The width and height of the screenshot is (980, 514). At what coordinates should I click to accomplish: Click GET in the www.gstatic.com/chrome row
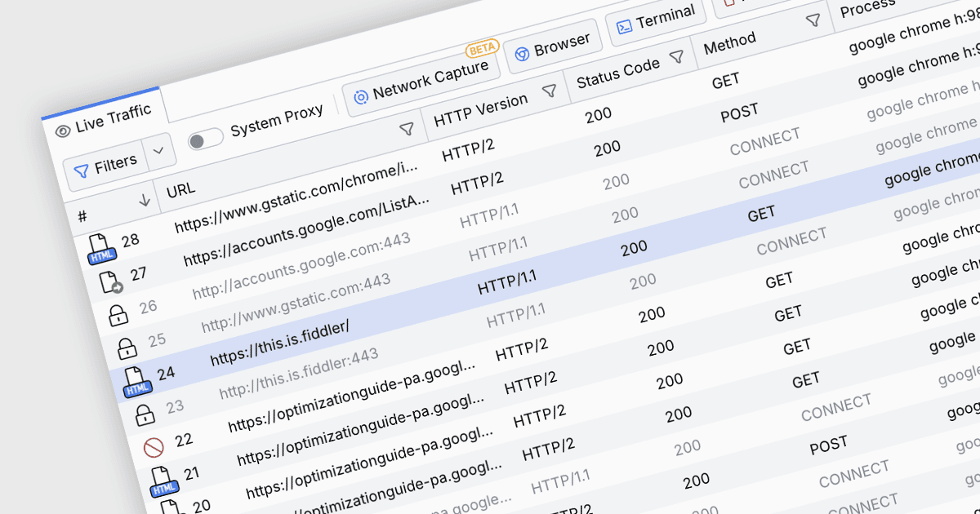[x=725, y=81]
